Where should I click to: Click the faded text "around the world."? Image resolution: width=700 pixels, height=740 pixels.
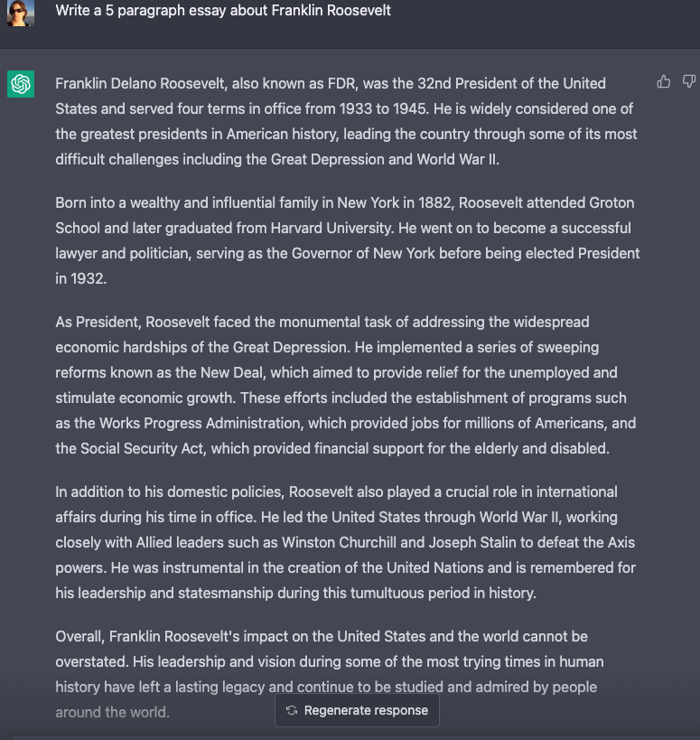(x=112, y=712)
